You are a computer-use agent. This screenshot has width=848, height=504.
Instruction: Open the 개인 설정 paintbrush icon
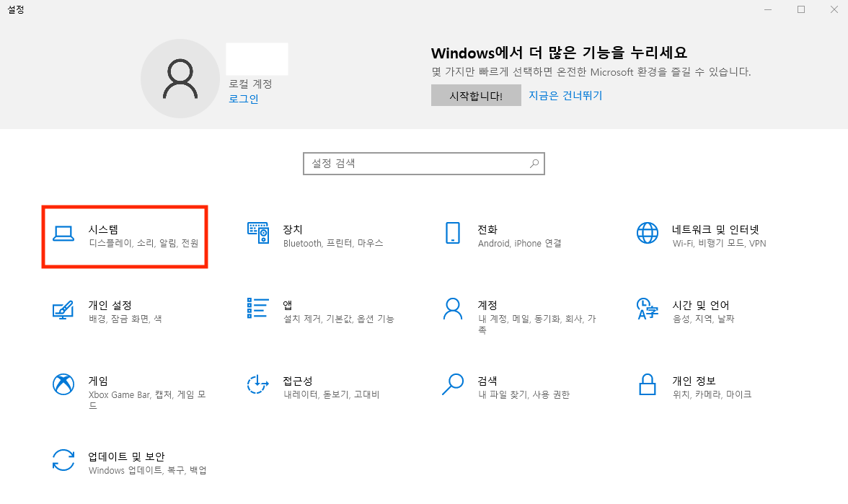(x=63, y=309)
